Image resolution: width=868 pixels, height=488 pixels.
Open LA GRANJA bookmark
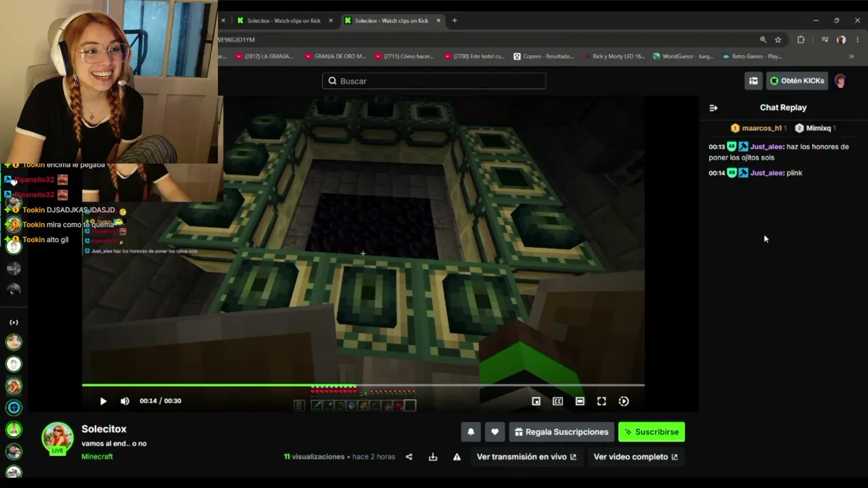pyautogui.click(x=264, y=56)
